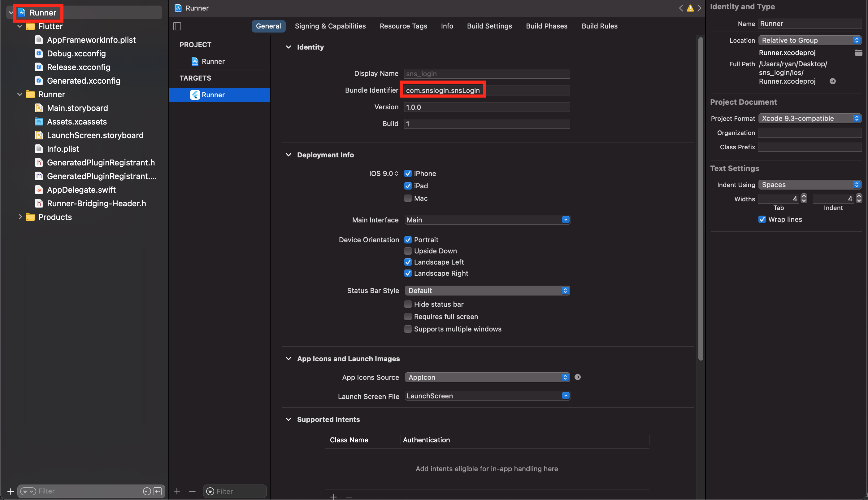Open AppDelegate.swift in the navigator

click(81, 190)
